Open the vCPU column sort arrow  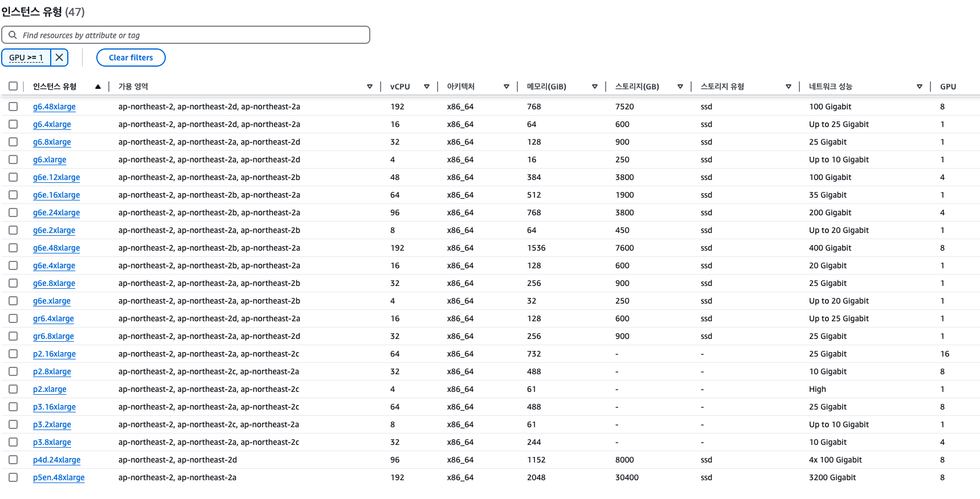click(427, 87)
